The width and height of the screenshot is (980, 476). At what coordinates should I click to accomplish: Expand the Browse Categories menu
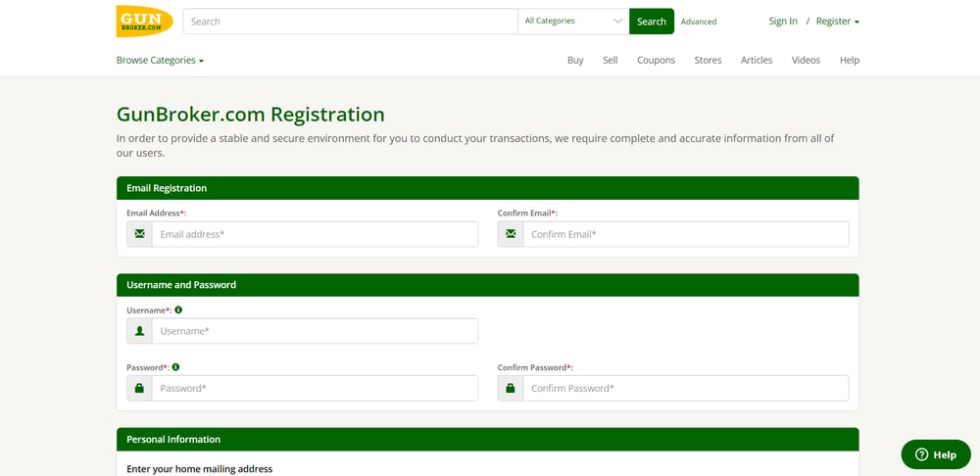(x=160, y=61)
